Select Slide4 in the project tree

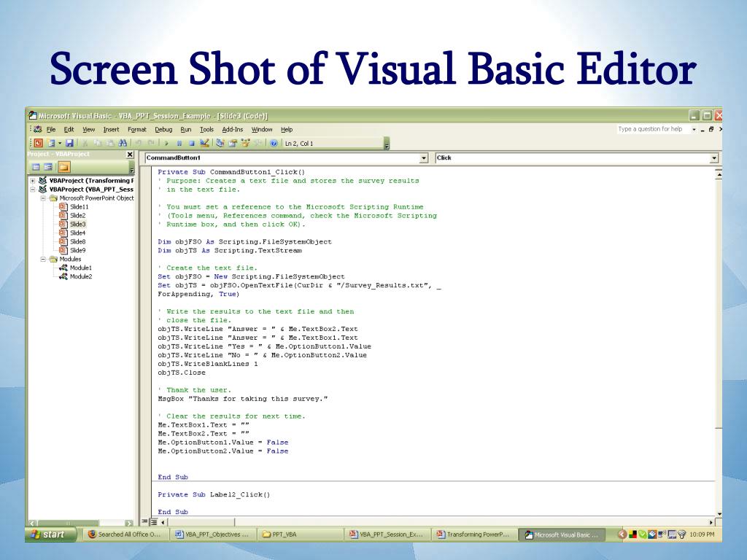[72, 233]
